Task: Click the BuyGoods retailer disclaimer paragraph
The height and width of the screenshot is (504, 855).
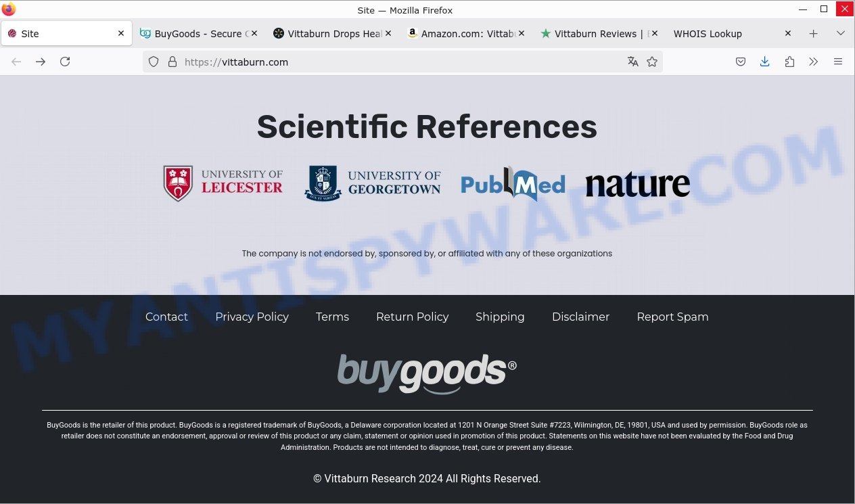Action: click(427, 436)
